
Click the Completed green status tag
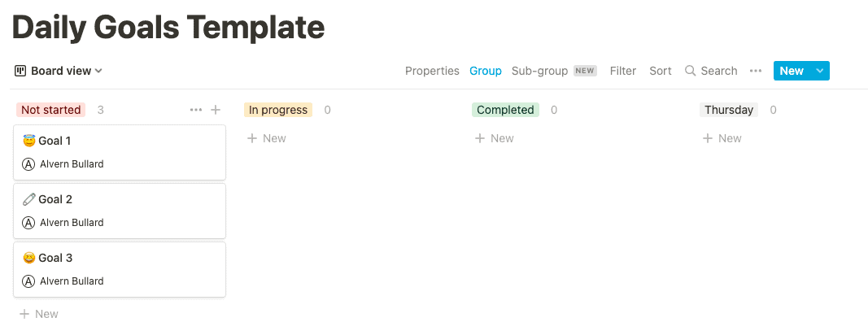pyautogui.click(x=505, y=110)
